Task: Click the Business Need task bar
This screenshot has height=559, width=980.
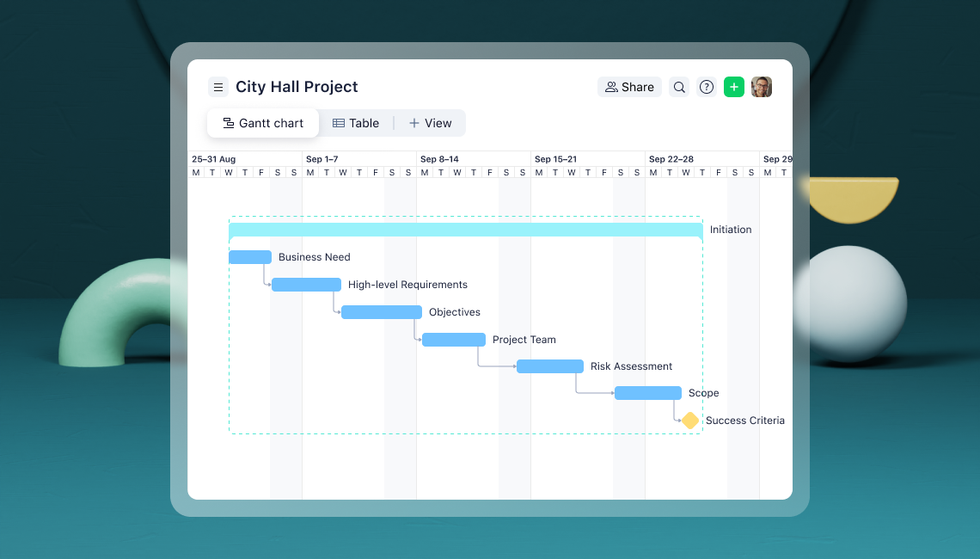Action: pyautogui.click(x=249, y=256)
